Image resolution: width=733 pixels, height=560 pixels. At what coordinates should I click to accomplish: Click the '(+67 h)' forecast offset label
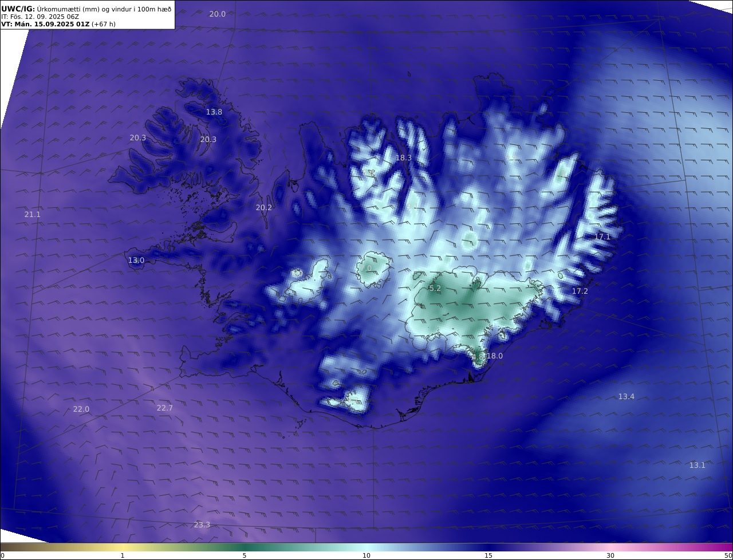click(104, 25)
